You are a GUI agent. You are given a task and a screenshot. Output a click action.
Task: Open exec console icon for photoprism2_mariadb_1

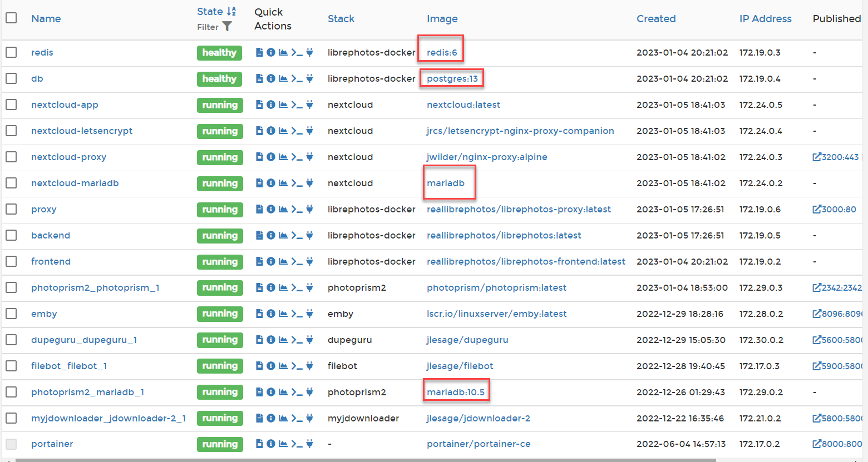pyautogui.click(x=297, y=392)
